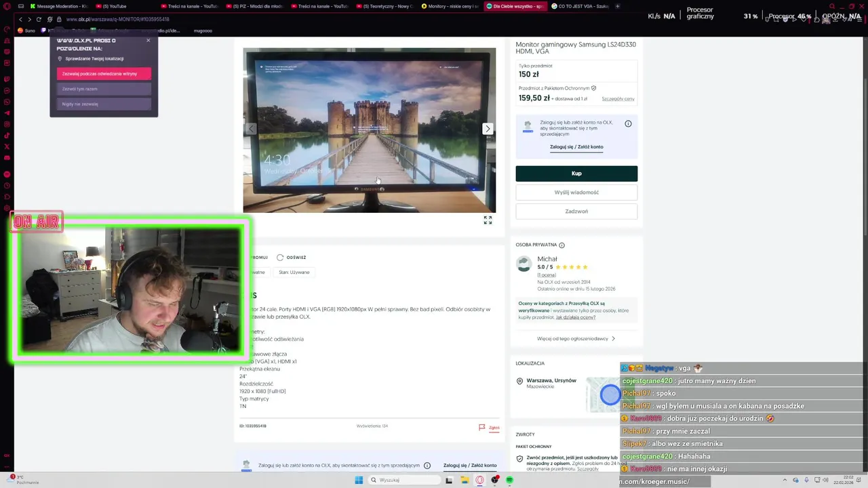
Task: Open the 'mugoooo' bookmark
Action: (203, 30)
